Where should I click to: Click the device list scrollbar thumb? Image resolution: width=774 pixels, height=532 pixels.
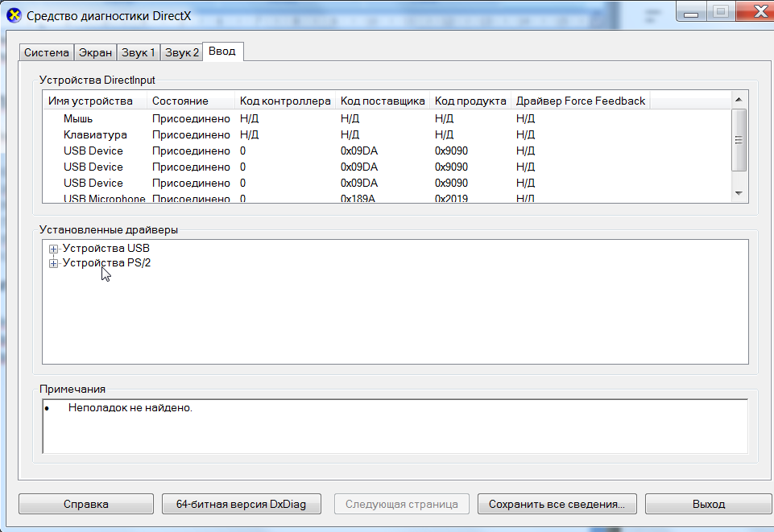coord(739,140)
